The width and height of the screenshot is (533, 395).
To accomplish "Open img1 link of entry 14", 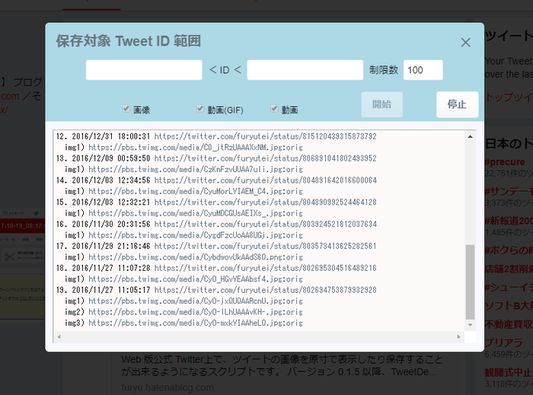I will [x=195, y=191].
